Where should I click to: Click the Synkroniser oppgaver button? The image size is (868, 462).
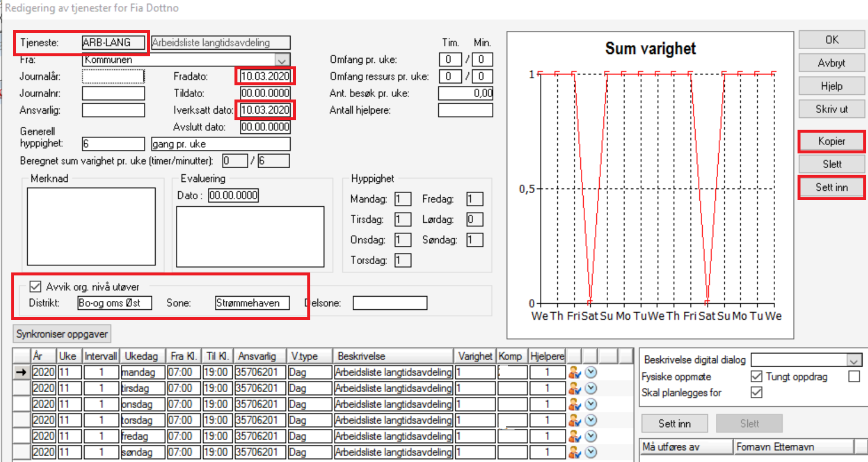coord(62,334)
